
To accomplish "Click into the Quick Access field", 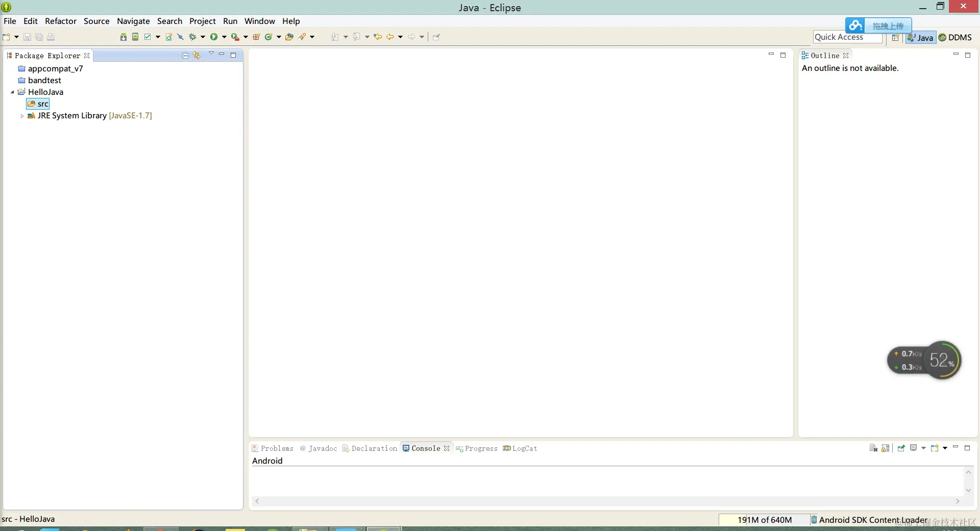I will [847, 37].
